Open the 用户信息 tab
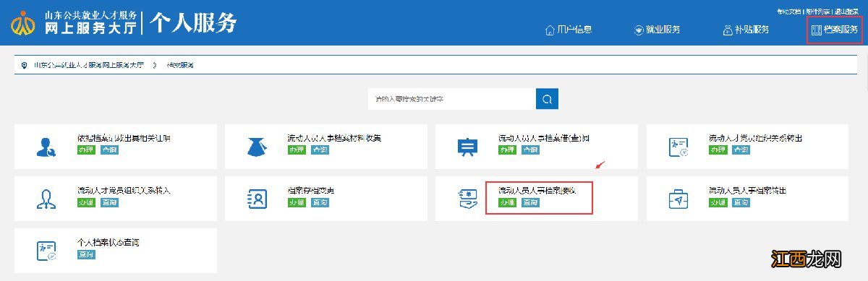 [568, 30]
